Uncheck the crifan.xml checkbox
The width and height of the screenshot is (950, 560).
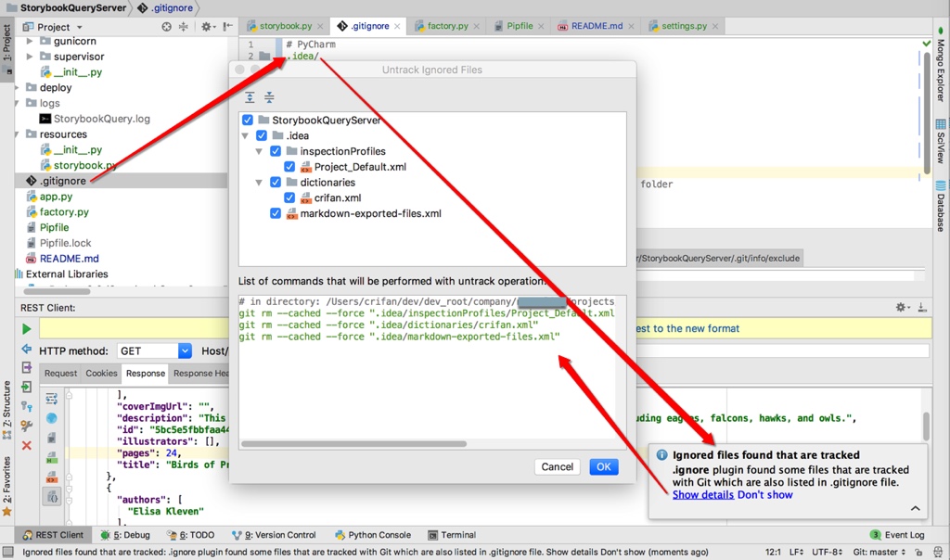(x=289, y=197)
